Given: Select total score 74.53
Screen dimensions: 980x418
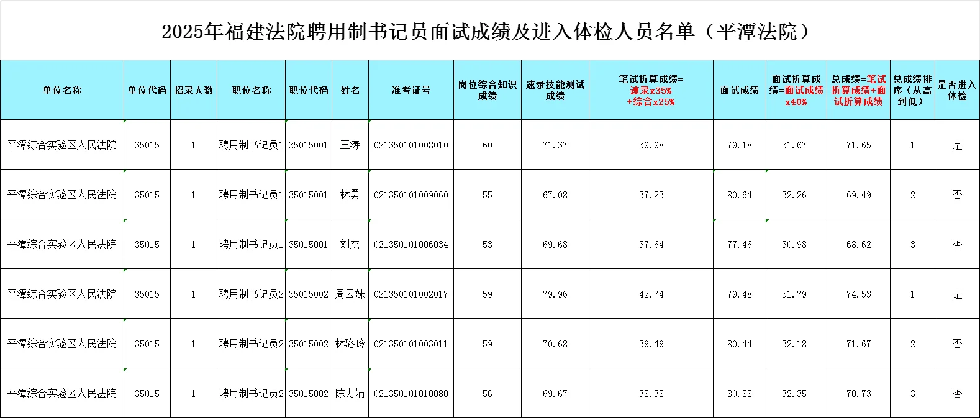Looking at the screenshot, I should pyautogui.click(x=858, y=294).
